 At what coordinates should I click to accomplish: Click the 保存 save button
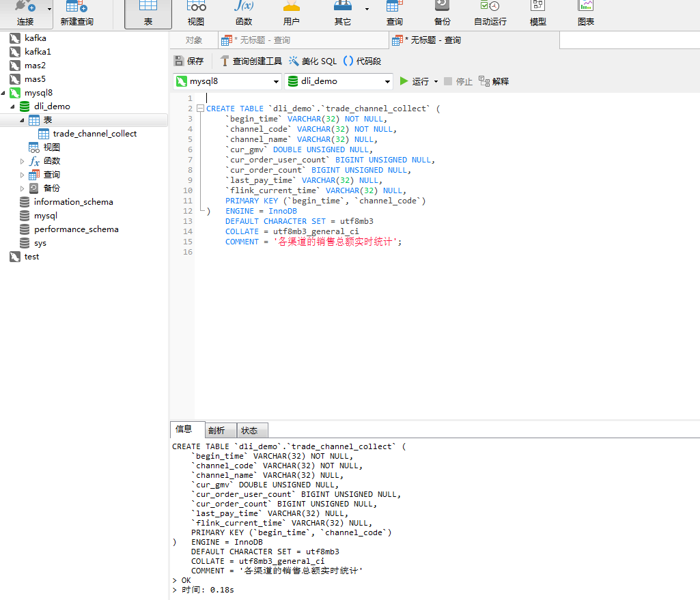189,61
